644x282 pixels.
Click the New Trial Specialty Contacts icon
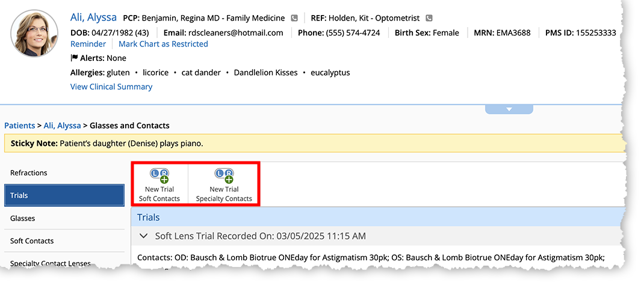point(224,175)
